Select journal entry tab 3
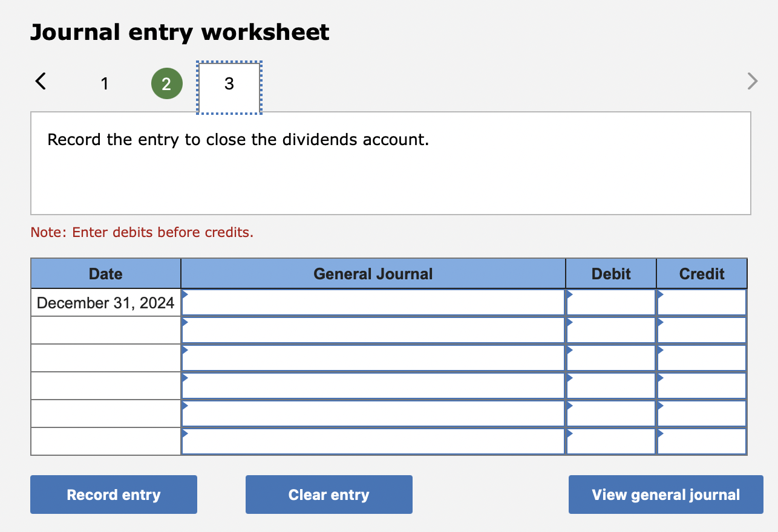This screenshot has width=778, height=532. pos(229,87)
